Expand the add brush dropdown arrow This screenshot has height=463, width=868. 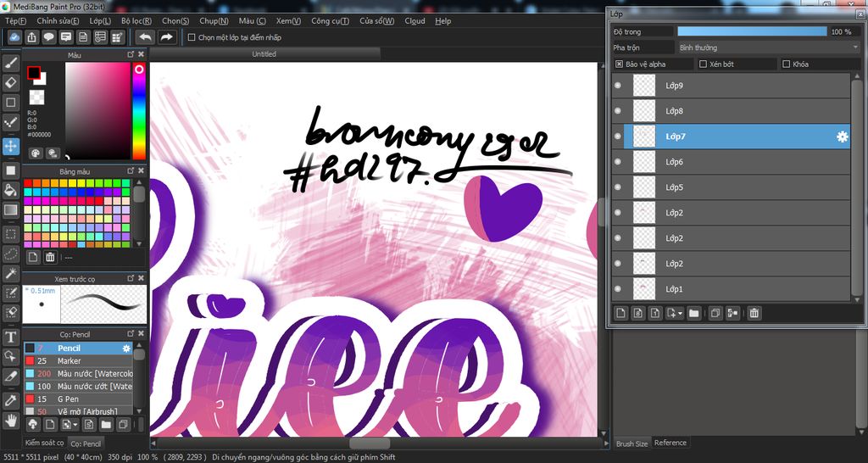[x=75, y=425]
